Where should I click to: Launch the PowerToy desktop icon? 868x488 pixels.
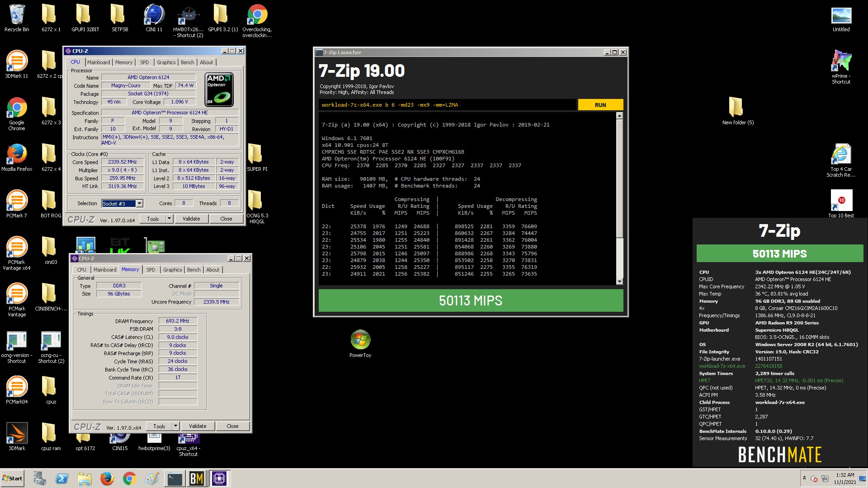click(360, 344)
